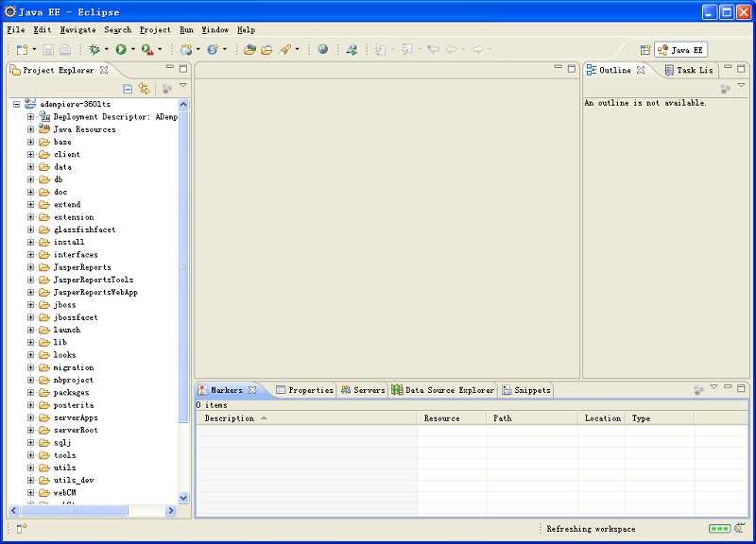The width and height of the screenshot is (756, 544).
Task: Click the Debug bug icon
Action: [x=95, y=49]
